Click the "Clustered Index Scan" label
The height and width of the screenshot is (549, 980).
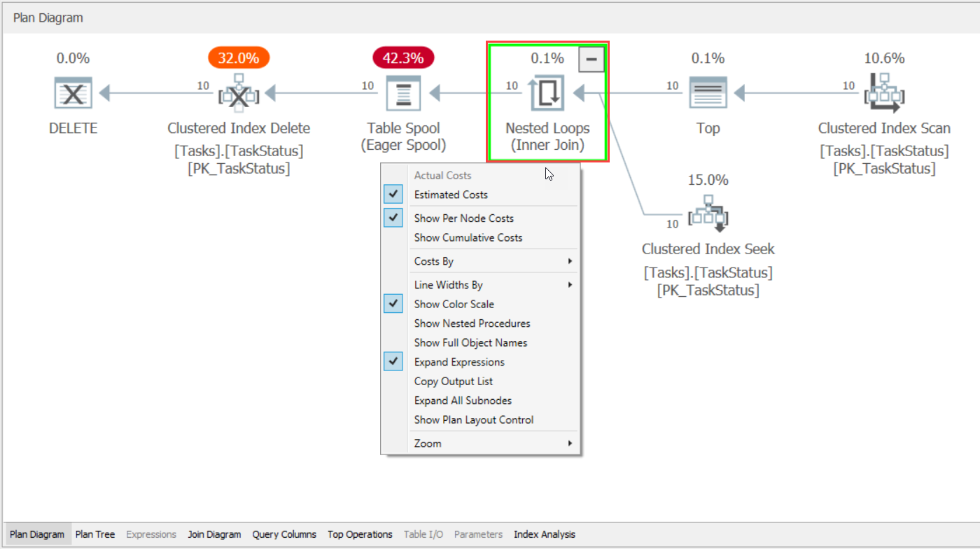click(884, 128)
